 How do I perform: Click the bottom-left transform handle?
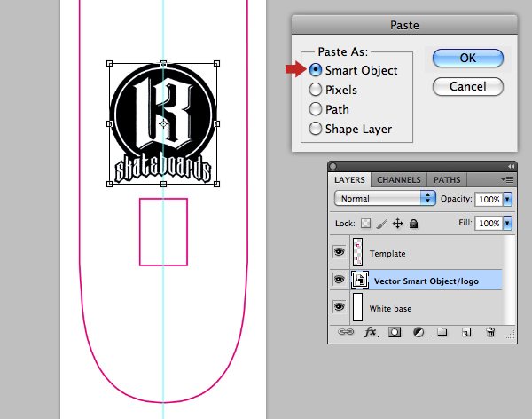coord(109,184)
